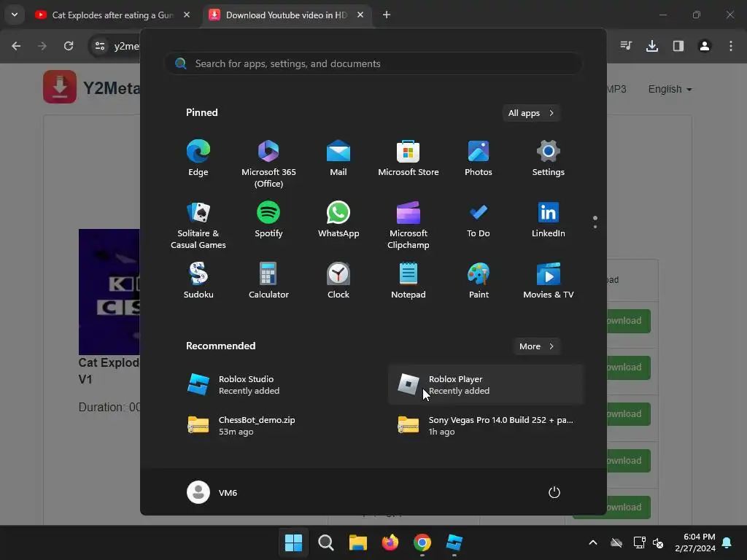Open LinkedIn from pinned apps
The width and height of the screenshot is (747, 560).
(549, 219)
